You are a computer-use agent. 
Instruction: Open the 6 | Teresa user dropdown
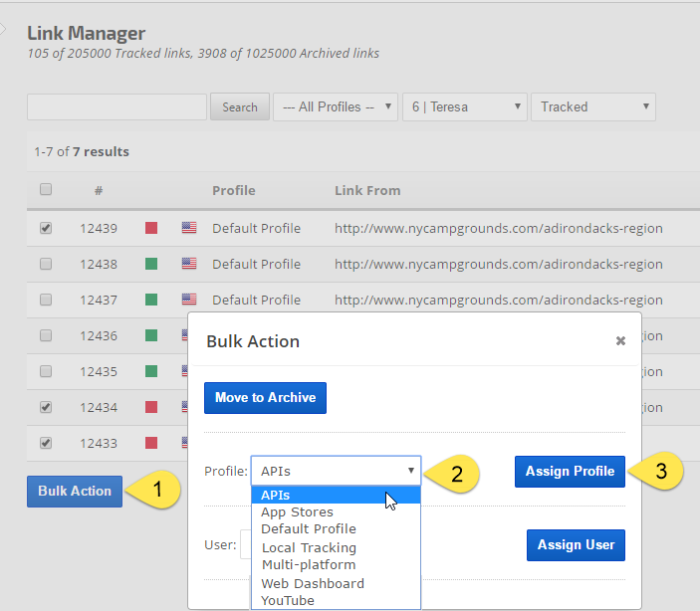coord(465,107)
